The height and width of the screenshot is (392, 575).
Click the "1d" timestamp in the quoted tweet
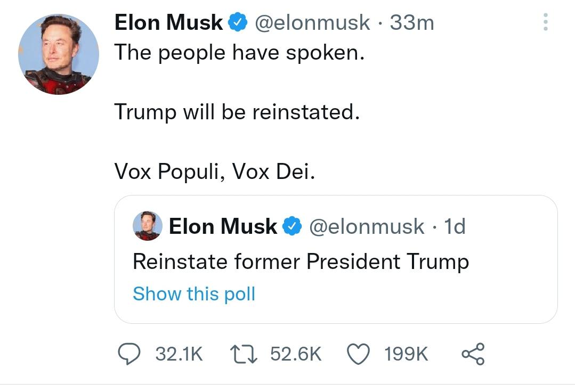[455, 226]
